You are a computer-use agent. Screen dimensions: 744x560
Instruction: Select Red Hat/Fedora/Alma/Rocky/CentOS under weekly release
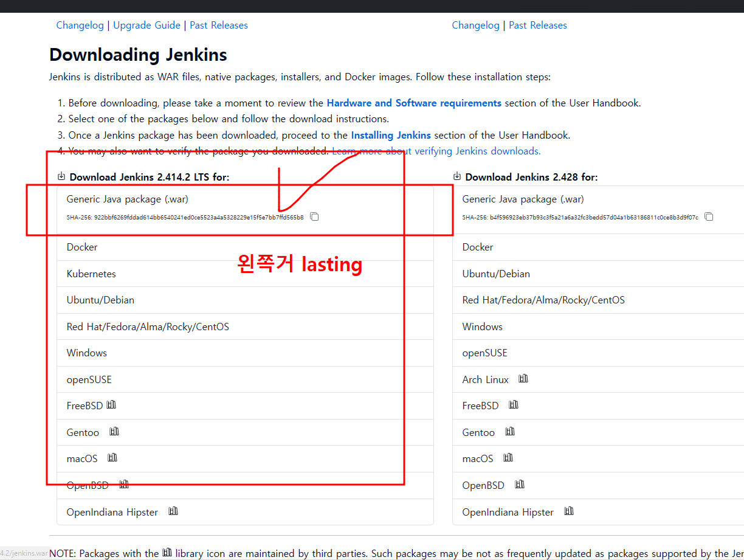coord(598,300)
